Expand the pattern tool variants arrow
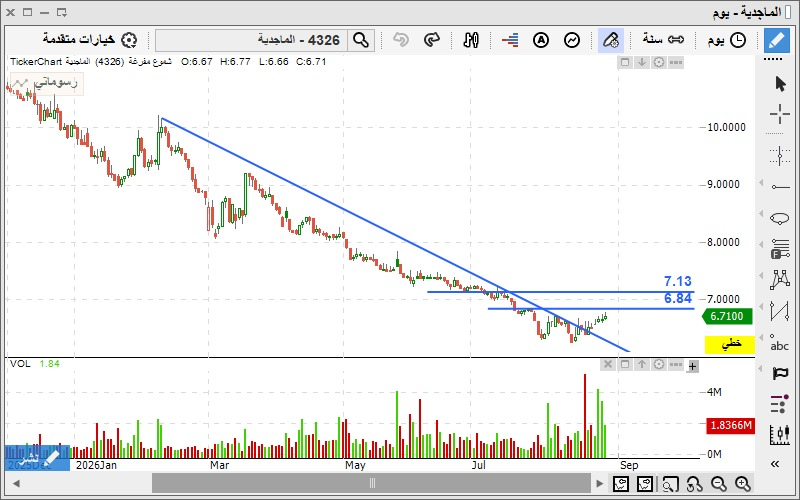This screenshot has height=500, width=800. tap(762, 276)
